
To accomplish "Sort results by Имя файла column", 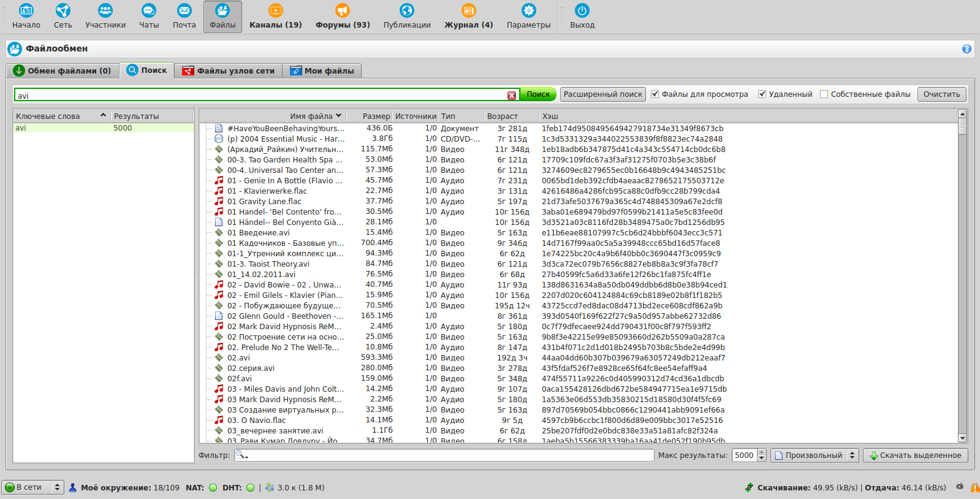I will (311, 116).
